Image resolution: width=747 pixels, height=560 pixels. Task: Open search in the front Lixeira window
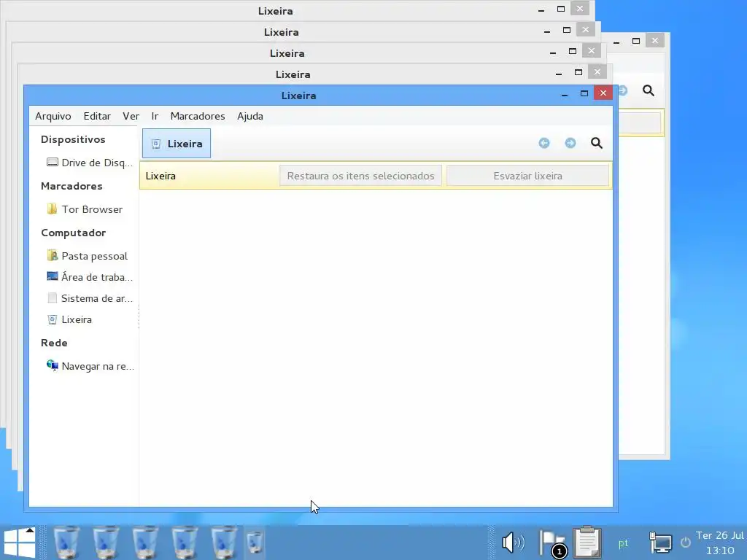[597, 143]
